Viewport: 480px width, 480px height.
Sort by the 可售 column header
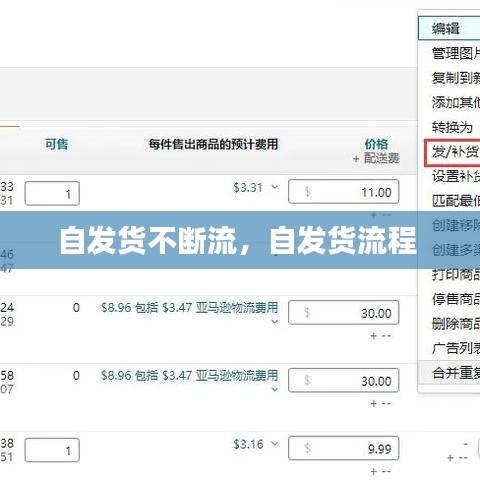point(56,144)
